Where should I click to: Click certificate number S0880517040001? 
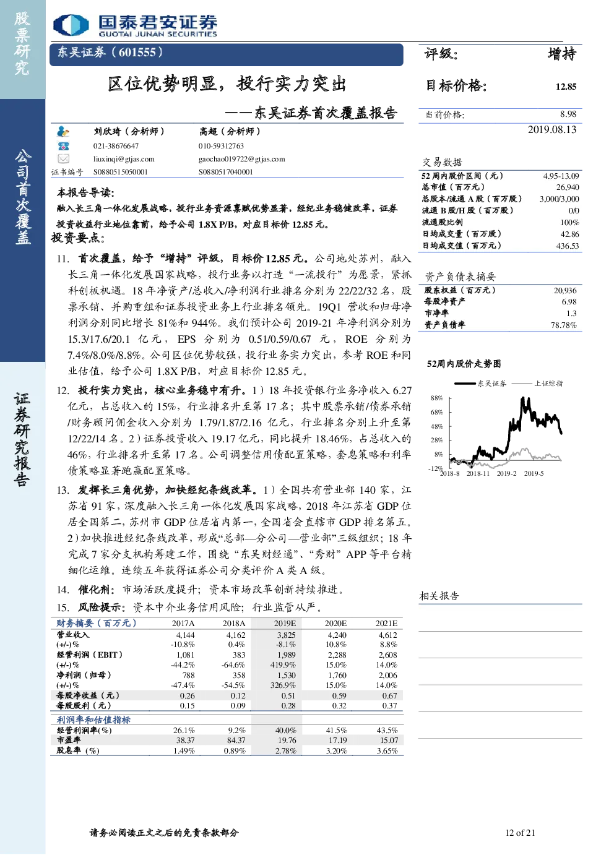tap(226, 172)
